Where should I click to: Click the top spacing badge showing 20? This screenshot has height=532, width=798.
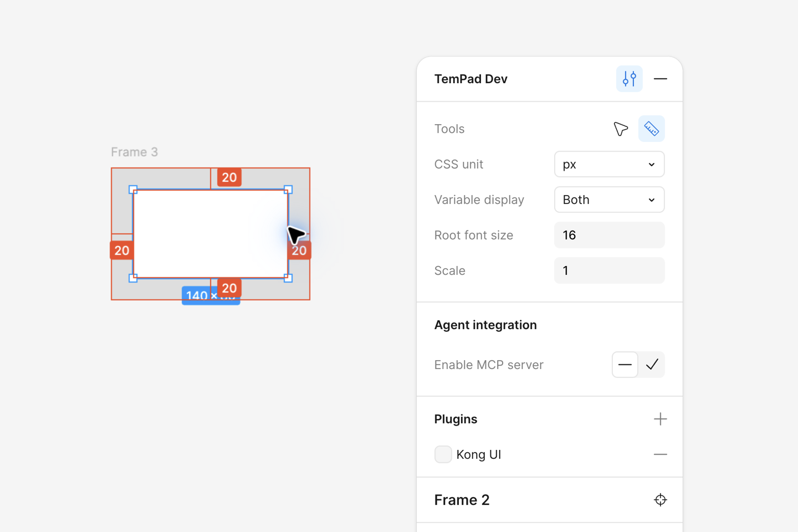[x=229, y=177]
